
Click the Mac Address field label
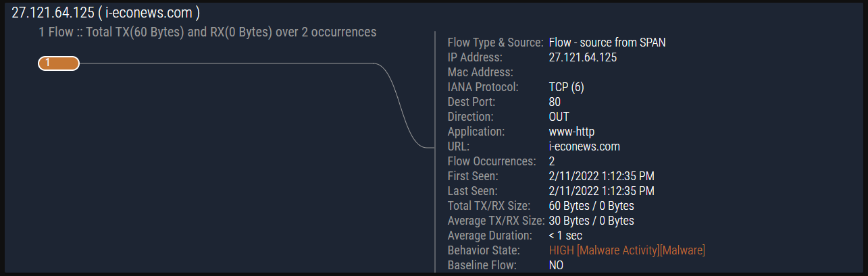click(x=480, y=72)
